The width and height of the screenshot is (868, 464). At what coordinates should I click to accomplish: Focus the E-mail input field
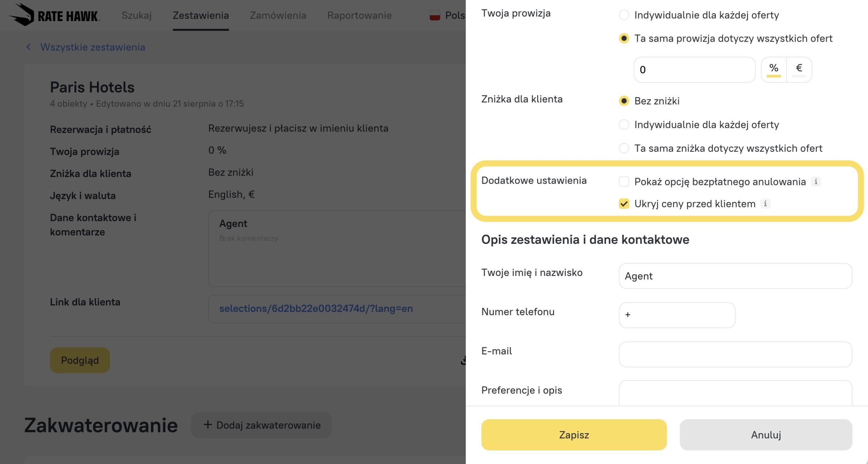[735, 354]
